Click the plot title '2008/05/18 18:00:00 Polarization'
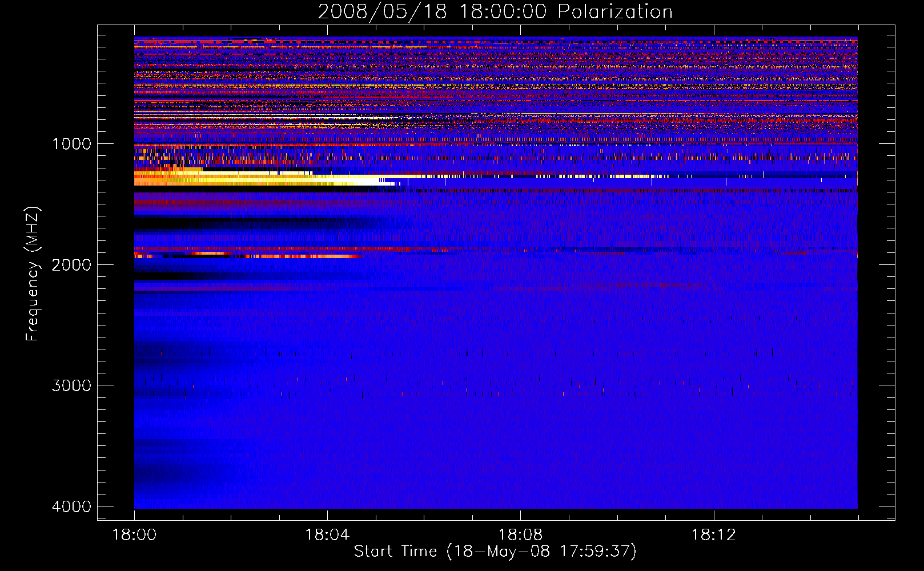Viewport: 924px width, 571px height. tap(495, 12)
